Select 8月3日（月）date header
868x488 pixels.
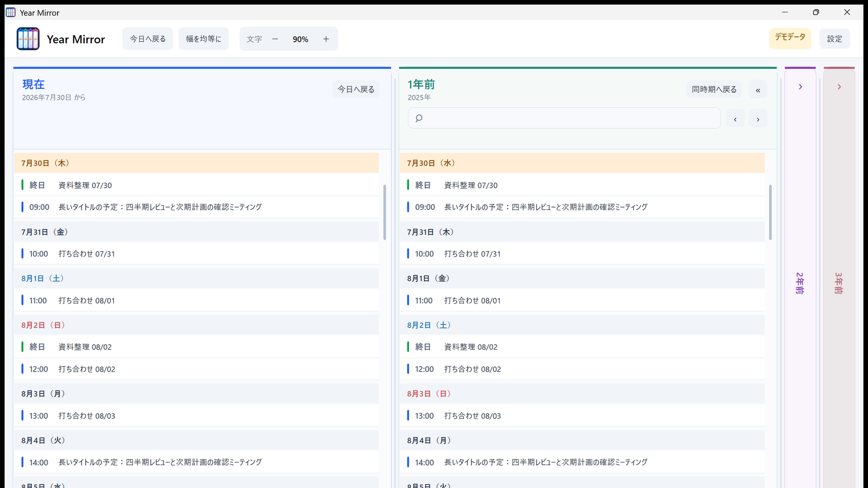pos(196,394)
